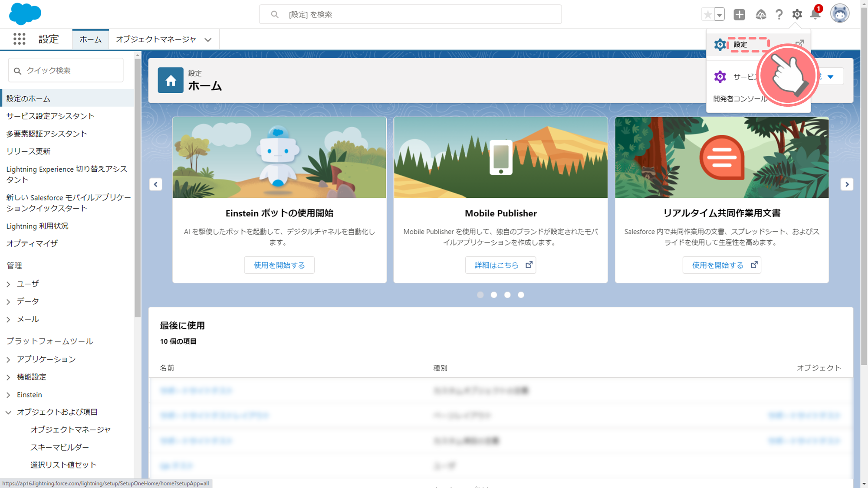This screenshot has height=488, width=868.
Task: Open the App Launcher grid icon
Action: [19, 39]
